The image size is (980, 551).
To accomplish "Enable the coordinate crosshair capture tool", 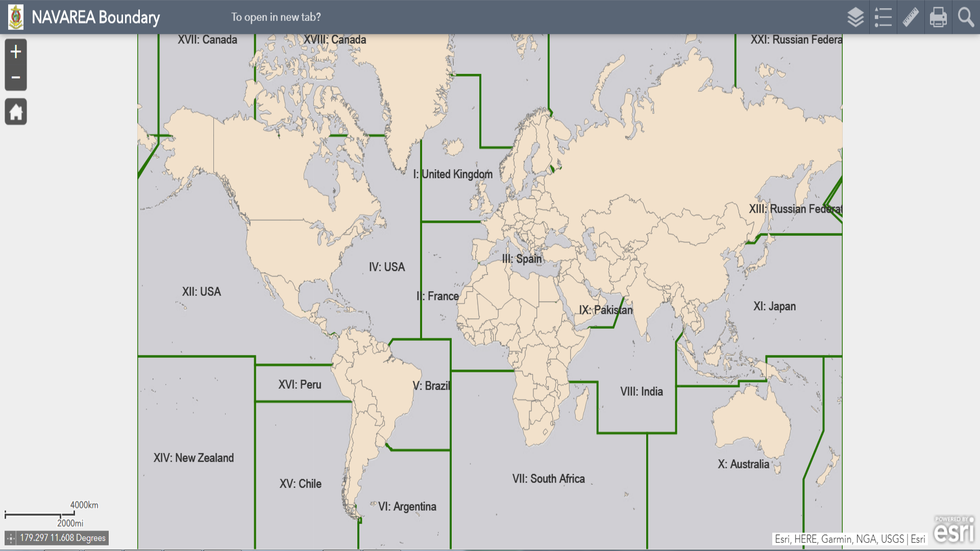I will [x=11, y=538].
